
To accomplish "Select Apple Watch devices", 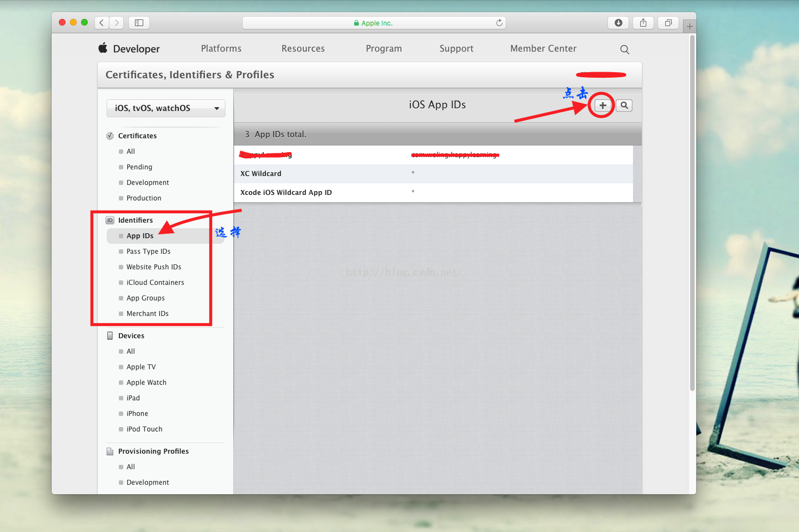I will (x=146, y=383).
